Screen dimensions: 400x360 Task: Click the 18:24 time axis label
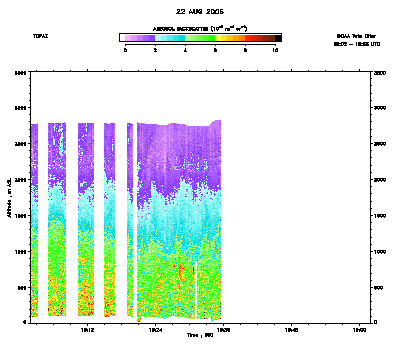[155, 330]
